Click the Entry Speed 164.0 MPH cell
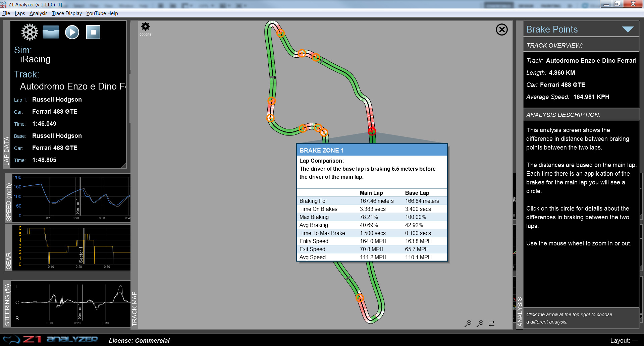 click(373, 241)
